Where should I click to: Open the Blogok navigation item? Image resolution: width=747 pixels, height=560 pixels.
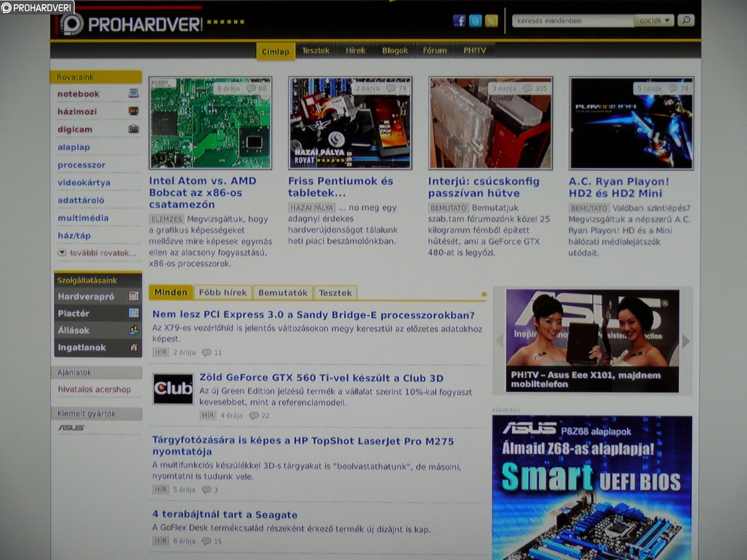coord(395,50)
